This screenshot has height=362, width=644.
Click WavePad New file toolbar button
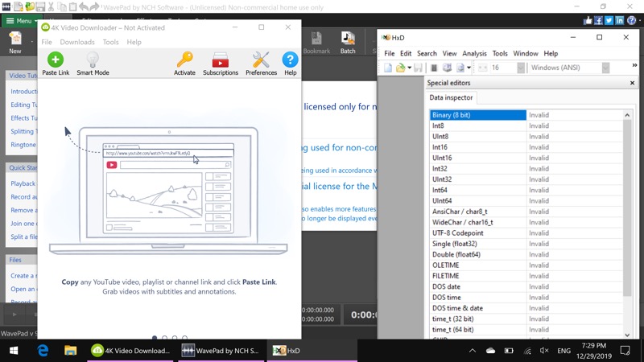(15, 43)
